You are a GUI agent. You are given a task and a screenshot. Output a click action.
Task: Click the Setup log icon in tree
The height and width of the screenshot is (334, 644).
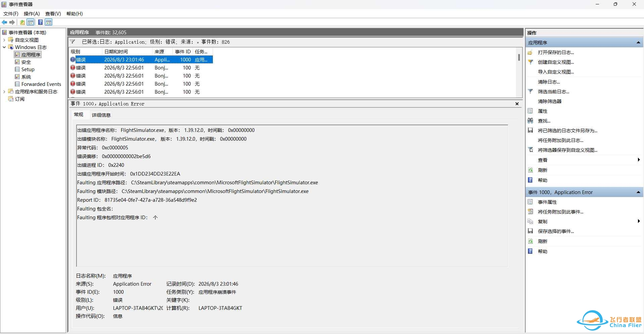(x=17, y=69)
